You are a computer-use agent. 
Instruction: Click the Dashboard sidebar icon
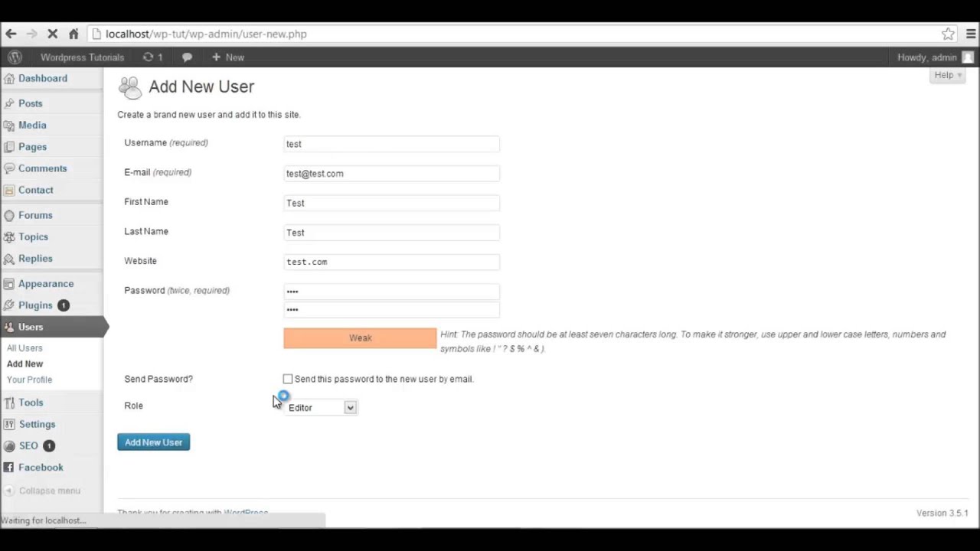click(8, 78)
